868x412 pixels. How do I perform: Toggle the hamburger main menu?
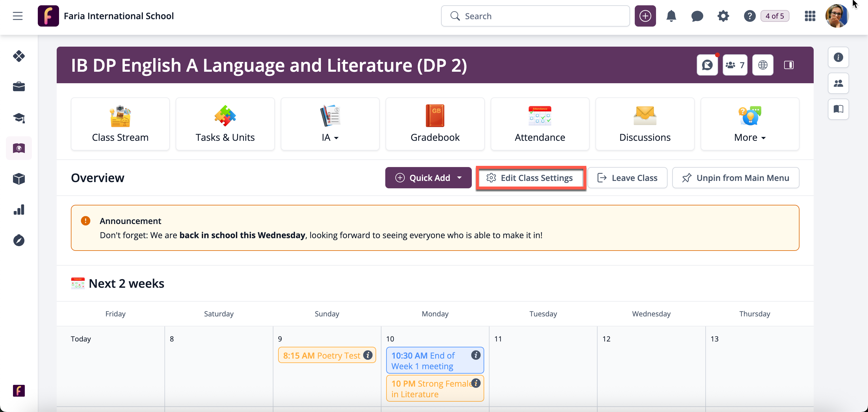[x=17, y=16]
